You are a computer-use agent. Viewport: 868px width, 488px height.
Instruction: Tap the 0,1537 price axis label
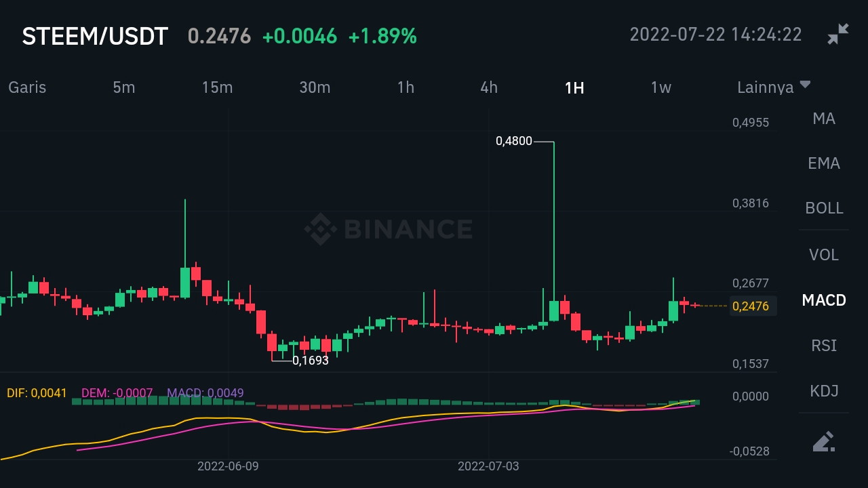click(751, 364)
